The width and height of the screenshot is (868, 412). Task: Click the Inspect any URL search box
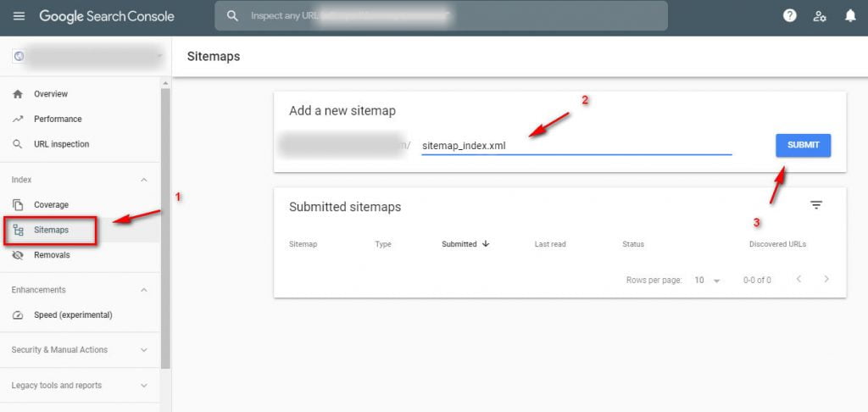[441, 16]
